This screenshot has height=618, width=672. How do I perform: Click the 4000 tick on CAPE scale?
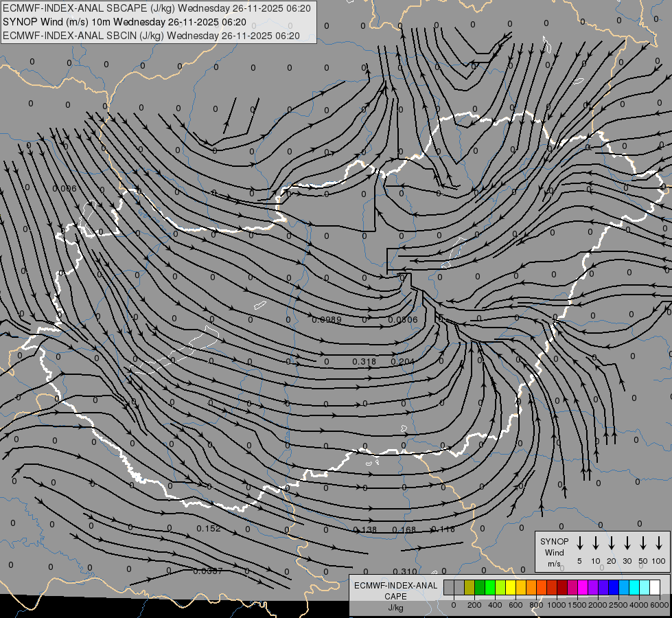638,605
